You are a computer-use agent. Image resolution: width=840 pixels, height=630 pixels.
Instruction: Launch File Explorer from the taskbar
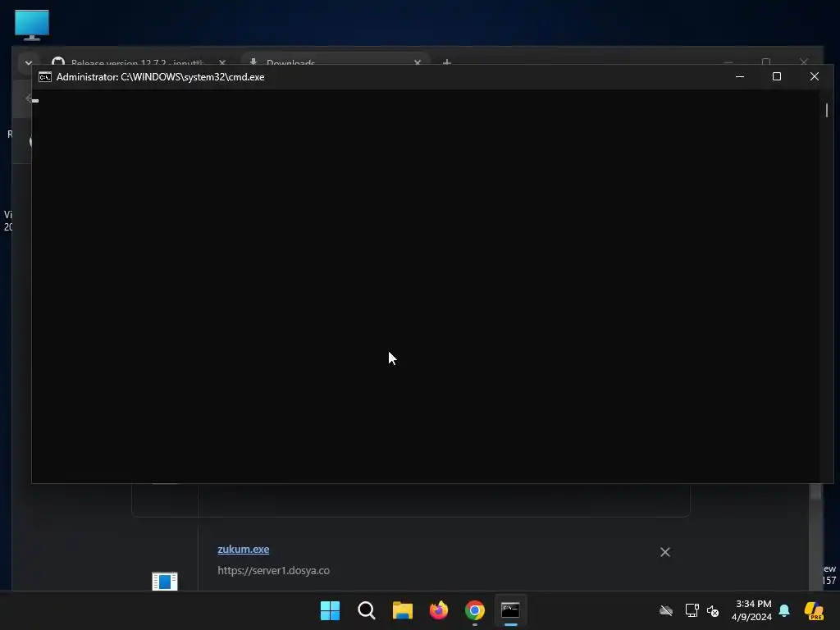tap(402, 610)
